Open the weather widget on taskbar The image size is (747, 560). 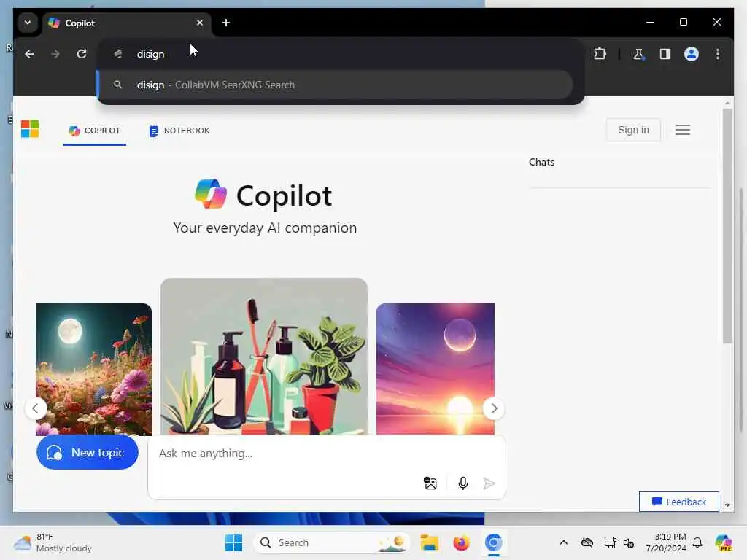click(53, 542)
